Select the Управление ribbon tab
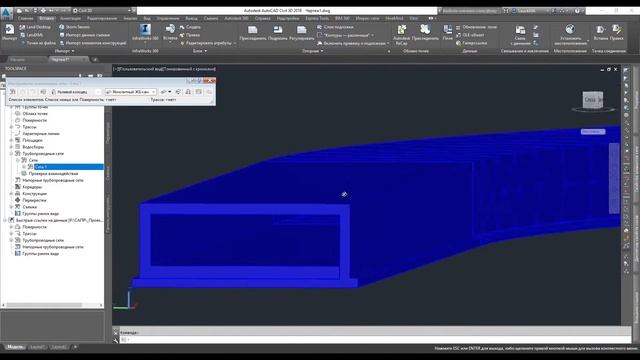 click(x=168, y=18)
